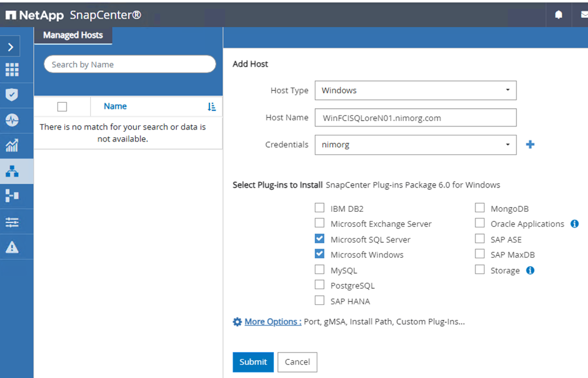Open the Dashboard grid icon in sidebar

pos(12,70)
